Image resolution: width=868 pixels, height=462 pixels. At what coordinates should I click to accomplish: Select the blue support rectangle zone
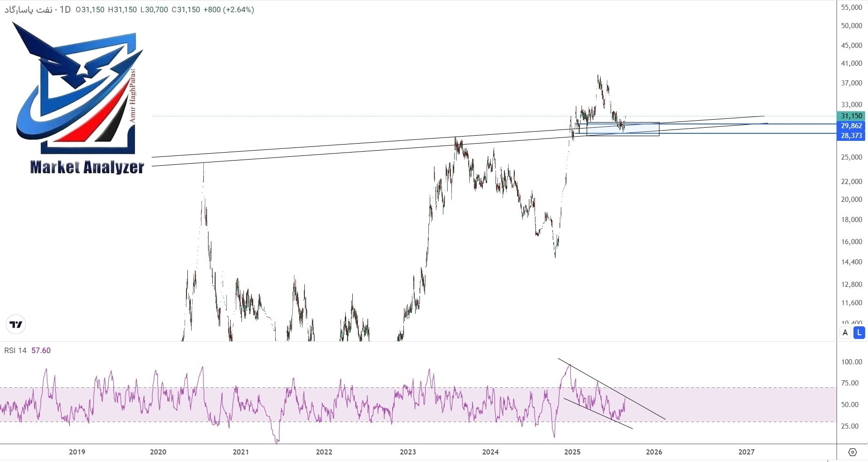pos(623,130)
